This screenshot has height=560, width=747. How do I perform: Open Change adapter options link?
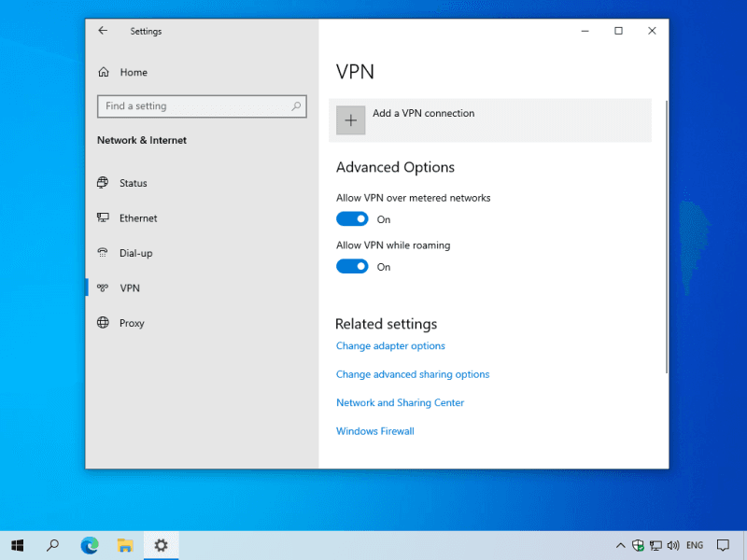(390, 346)
